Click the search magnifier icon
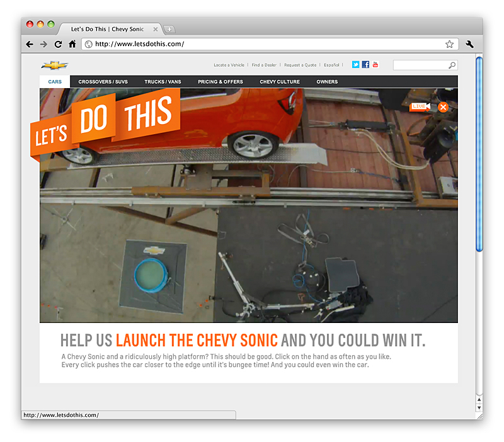 [452, 65]
